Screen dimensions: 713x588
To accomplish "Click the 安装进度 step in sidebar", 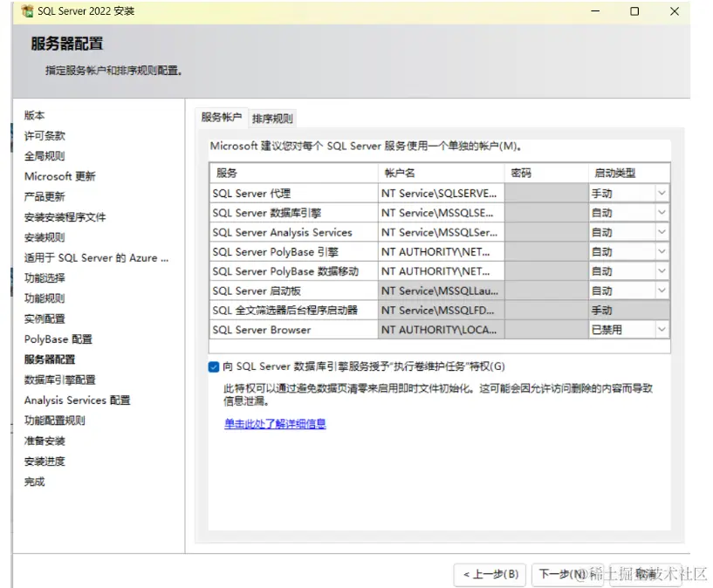I will (45, 462).
